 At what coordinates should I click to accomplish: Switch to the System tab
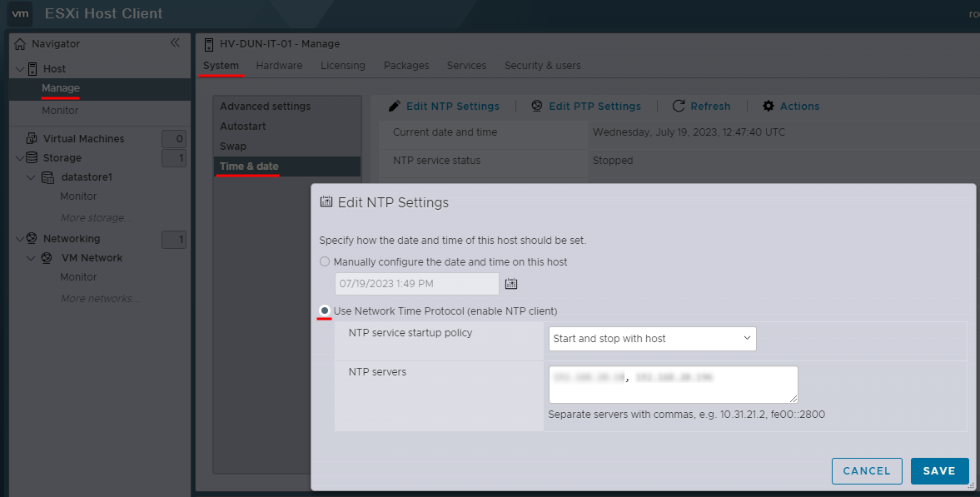tap(221, 66)
